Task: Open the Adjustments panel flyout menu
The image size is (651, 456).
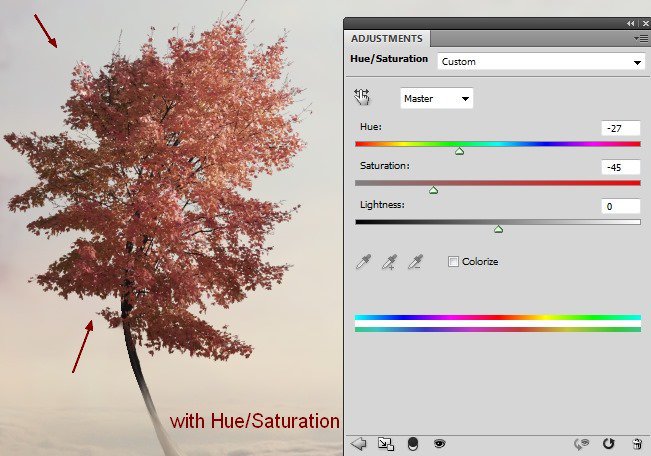Action: (640, 38)
